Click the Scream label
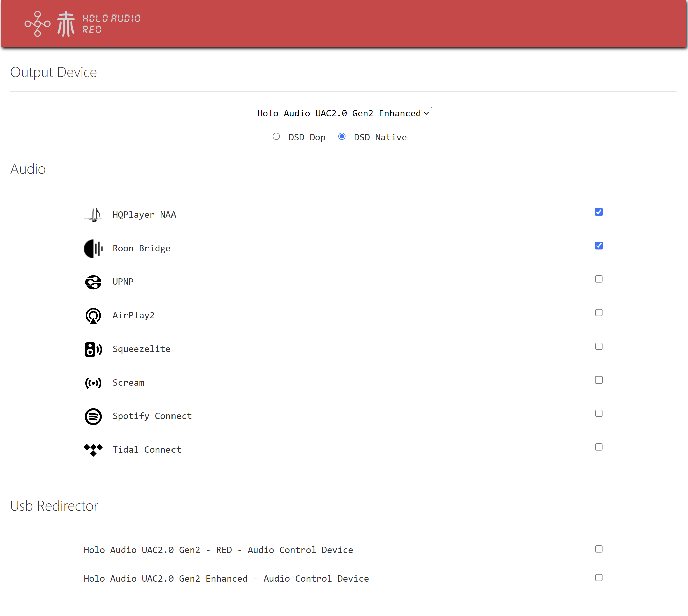This screenshot has height=616, width=688. tap(128, 383)
